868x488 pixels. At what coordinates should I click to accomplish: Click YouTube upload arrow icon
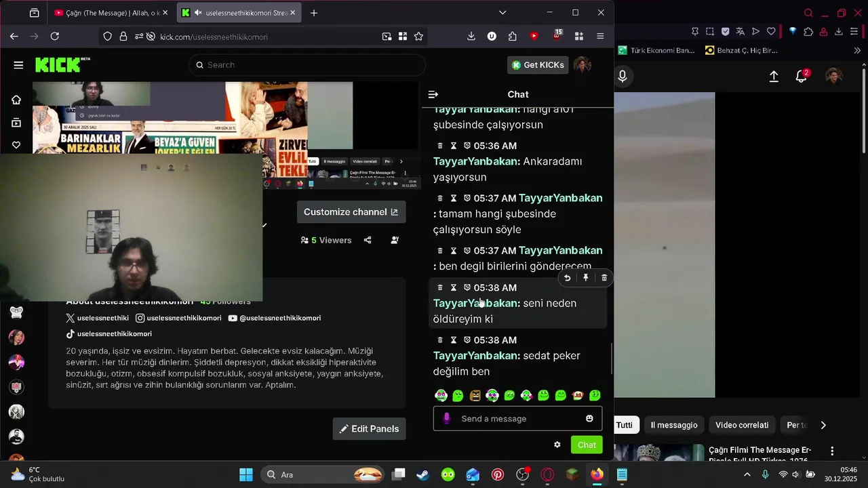click(x=774, y=77)
